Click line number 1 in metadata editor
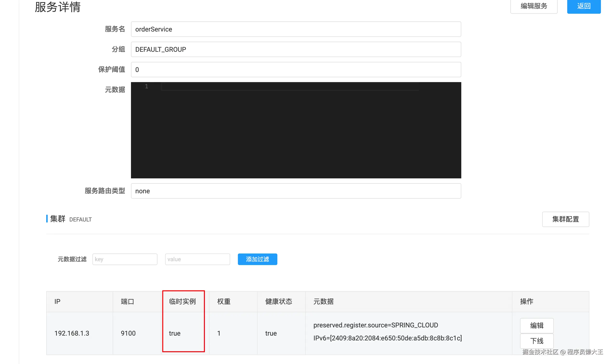 pyautogui.click(x=146, y=86)
